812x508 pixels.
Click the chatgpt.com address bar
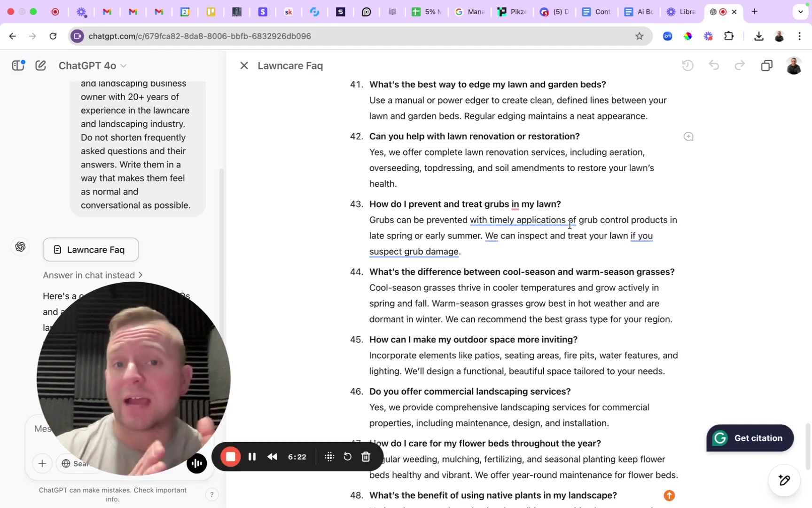coord(359,36)
